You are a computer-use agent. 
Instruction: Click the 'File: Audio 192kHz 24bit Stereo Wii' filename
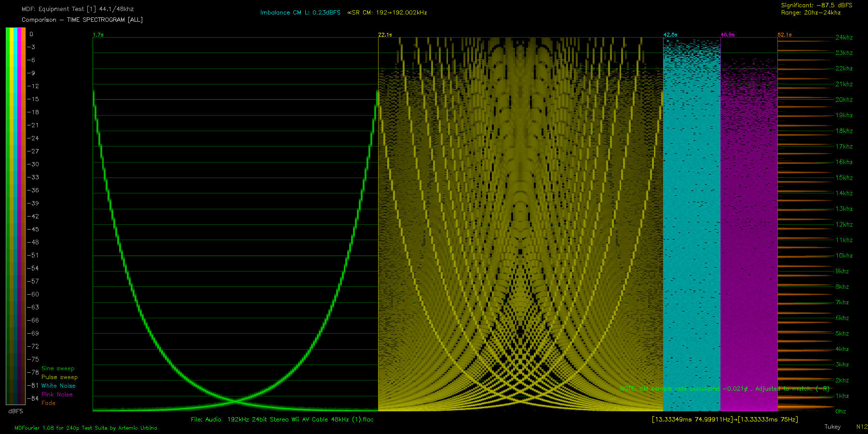(x=282, y=420)
